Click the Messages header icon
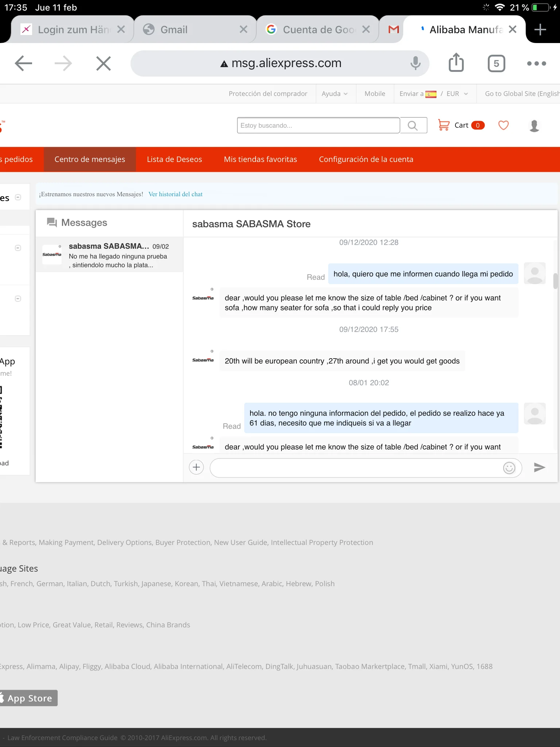Screen dimensions: 560x747 tap(52, 222)
